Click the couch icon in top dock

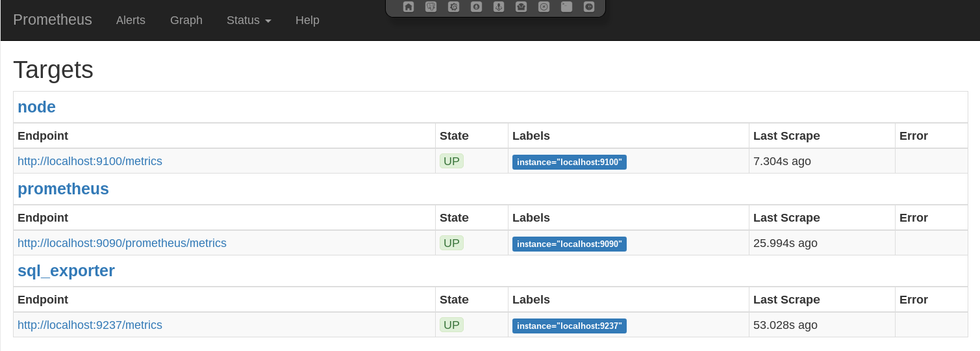coord(521,7)
